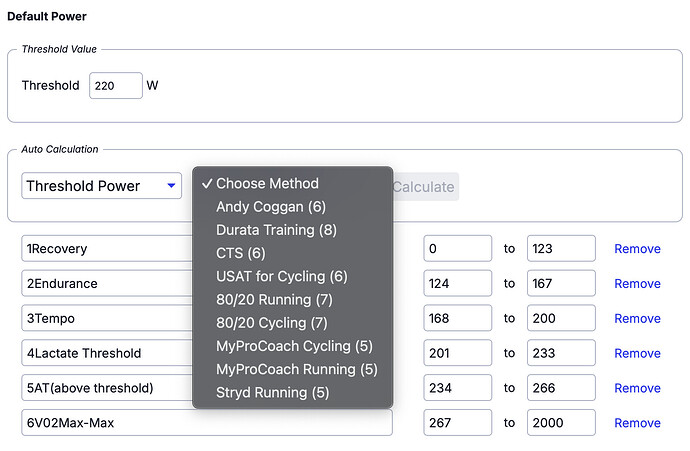Click the Recovery upper bound field 123

tap(562, 249)
